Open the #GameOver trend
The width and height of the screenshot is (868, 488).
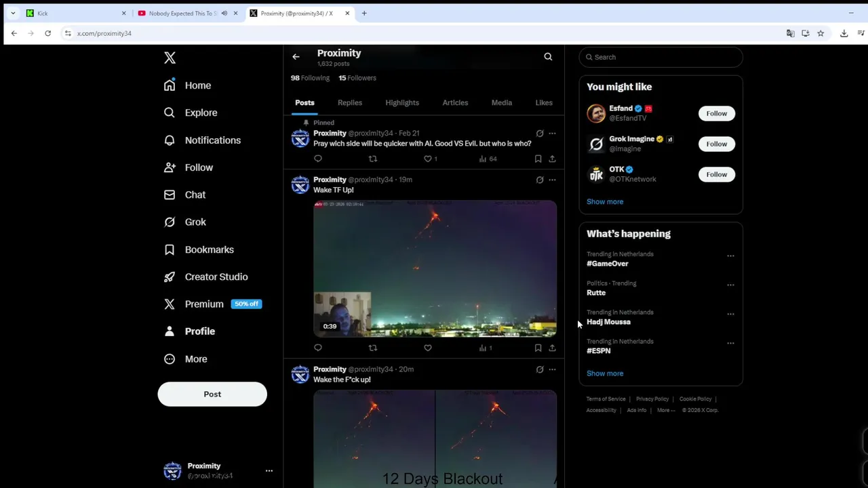pos(608,264)
